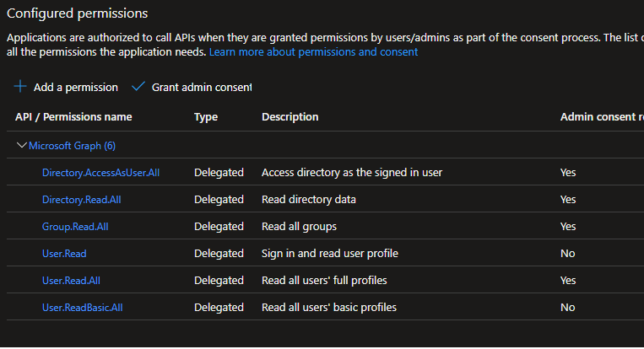This screenshot has height=349, width=644.
Task: Open the Microsoft Graph (6) group
Action: pyautogui.click(x=72, y=146)
